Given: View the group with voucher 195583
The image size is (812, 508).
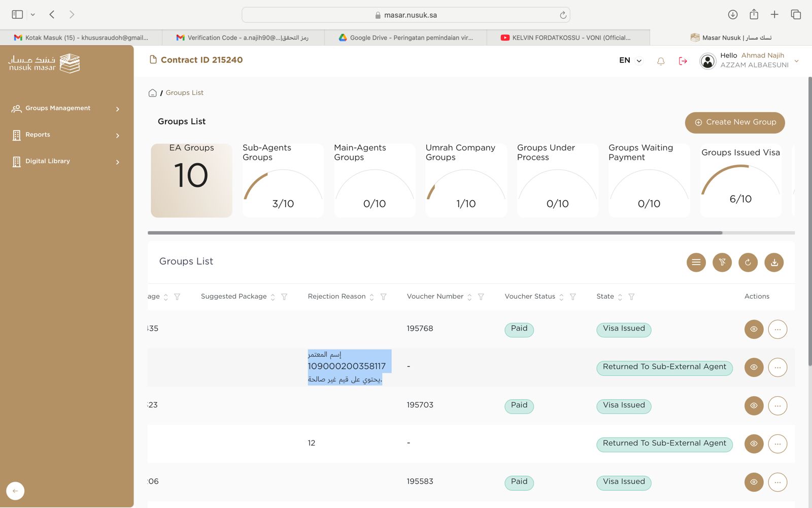Looking at the screenshot, I should 754,482.
